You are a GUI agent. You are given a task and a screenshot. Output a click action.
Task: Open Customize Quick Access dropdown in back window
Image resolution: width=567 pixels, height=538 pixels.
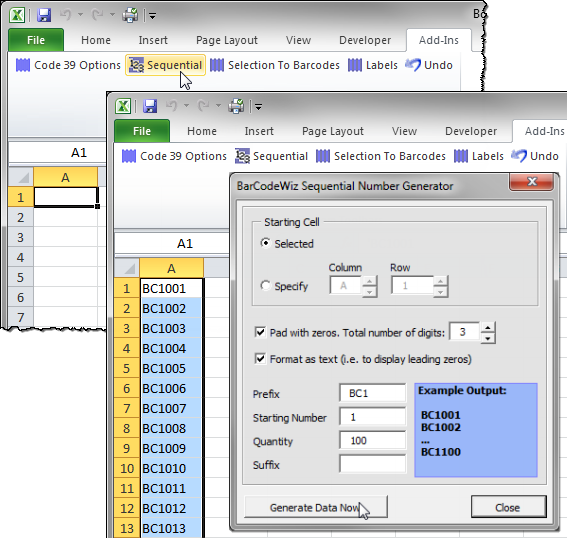(x=152, y=16)
